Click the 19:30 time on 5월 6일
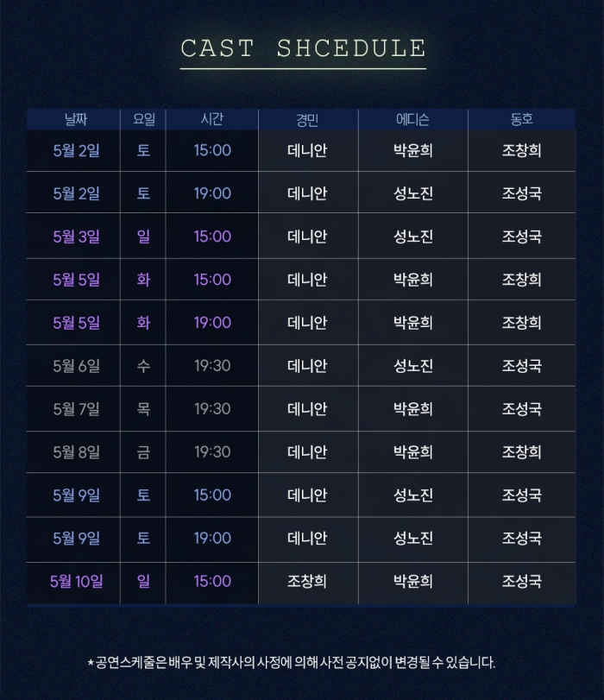The height and width of the screenshot is (700, 604). point(211,366)
